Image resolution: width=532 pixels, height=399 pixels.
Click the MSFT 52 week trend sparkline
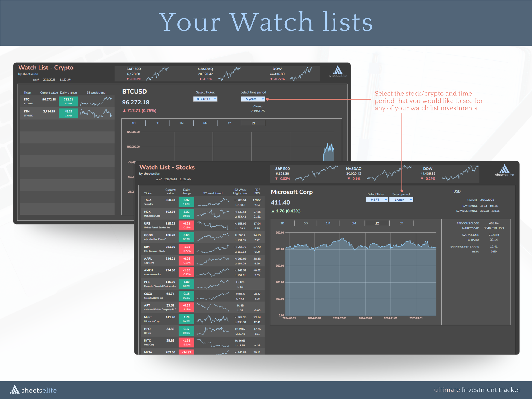(x=213, y=319)
